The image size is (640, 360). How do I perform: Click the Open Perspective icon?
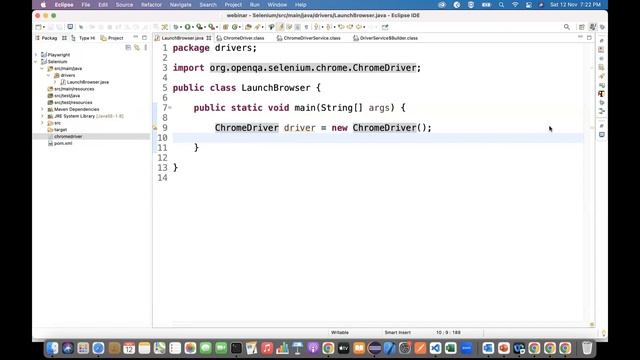coord(582,27)
